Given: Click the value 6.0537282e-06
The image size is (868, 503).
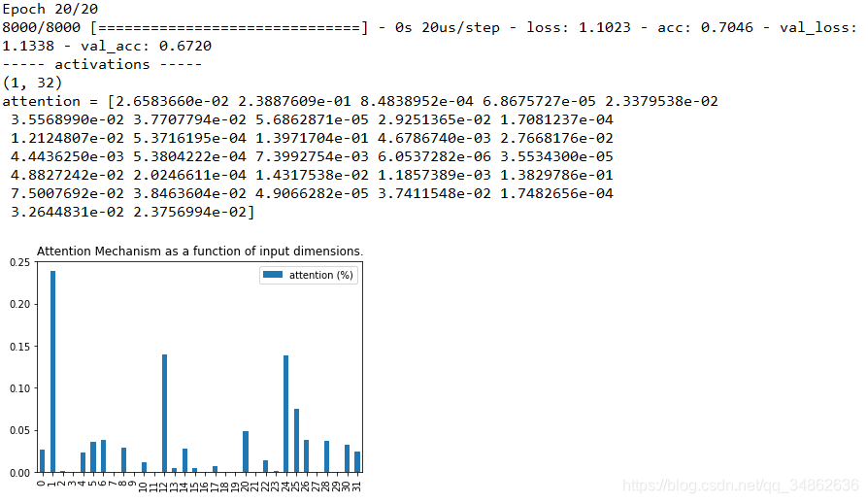Looking at the screenshot, I should click(x=434, y=156).
